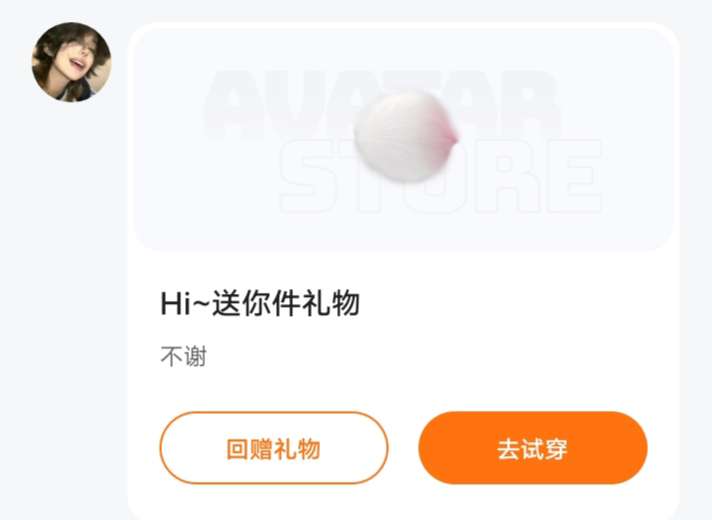Select the Hi~送你件礼物 title text

[260, 303]
